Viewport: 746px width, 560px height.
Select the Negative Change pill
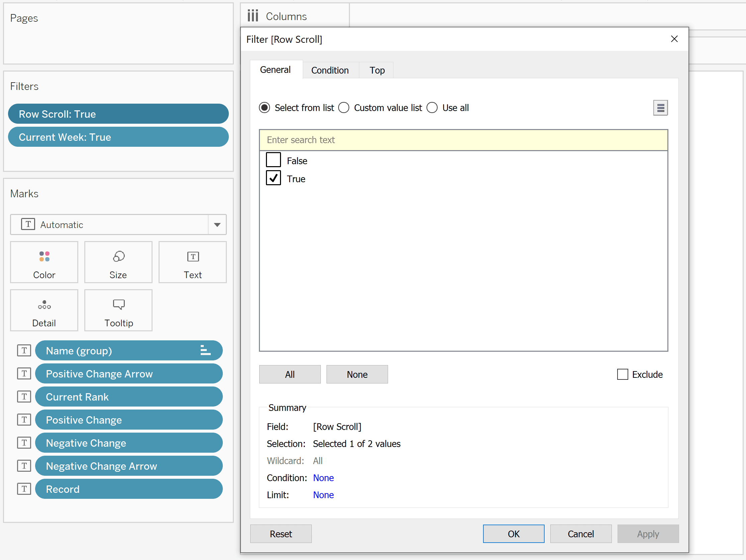click(129, 443)
